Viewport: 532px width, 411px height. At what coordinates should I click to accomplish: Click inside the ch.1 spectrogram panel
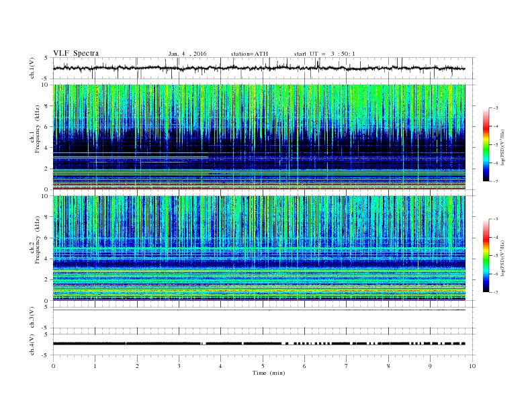pos(259,137)
